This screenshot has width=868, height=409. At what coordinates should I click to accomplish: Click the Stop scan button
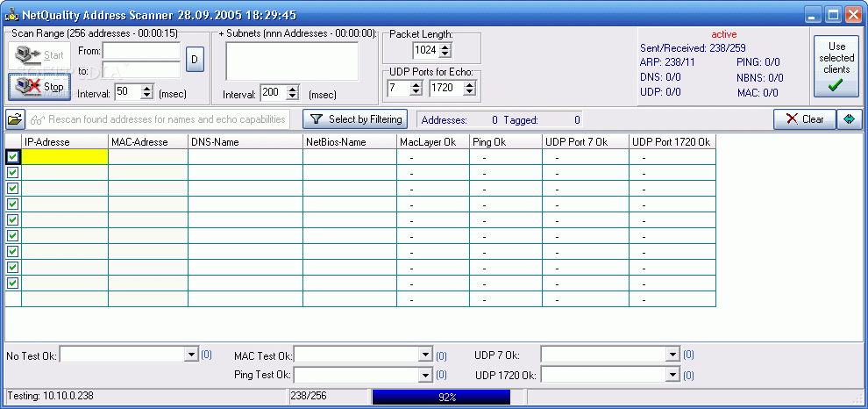pos(39,87)
